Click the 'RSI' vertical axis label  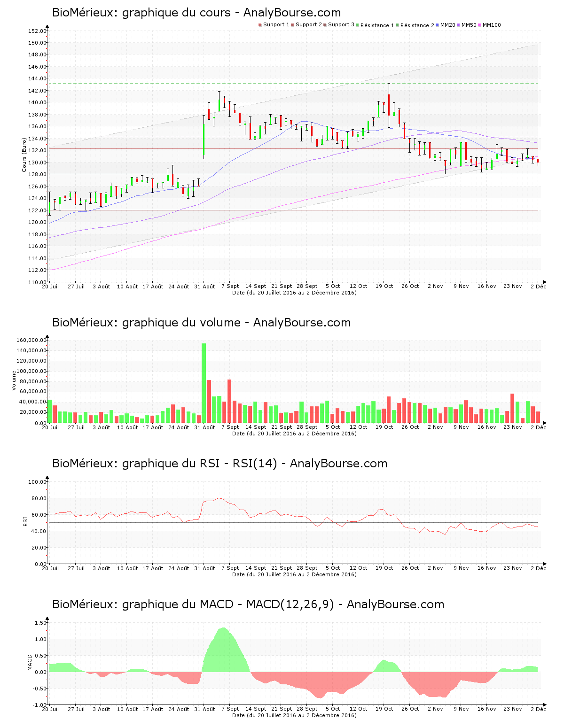click(x=24, y=521)
